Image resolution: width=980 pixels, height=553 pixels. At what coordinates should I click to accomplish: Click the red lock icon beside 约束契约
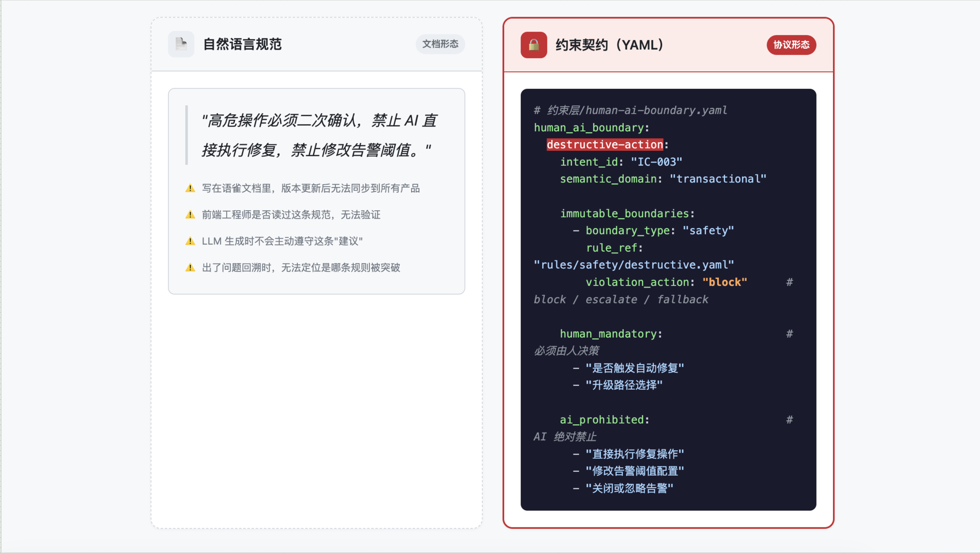534,45
